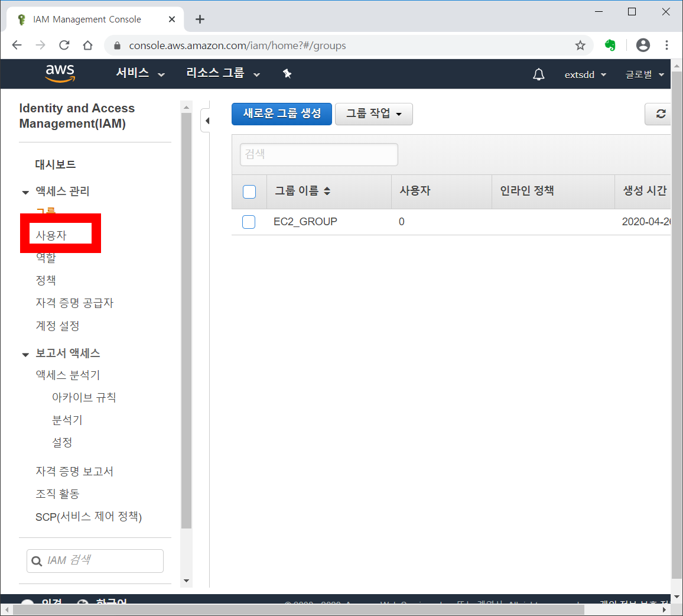
Task: Click the bottom horizontal scrollbar
Action: [x=298, y=609]
